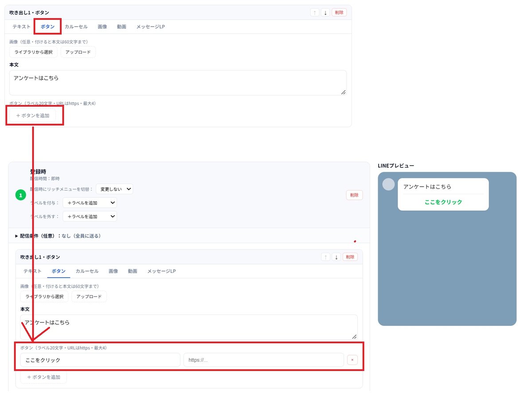The height and width of the screenshot is (399, 532).
Task: Open the テキスト tab in the upper panel
Action: pos(21,27)
